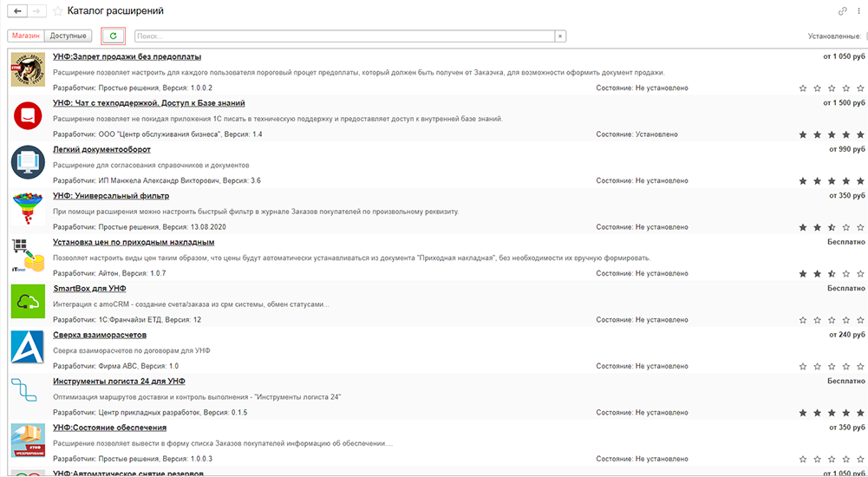Clear the search field with X button

click(560, 36)
